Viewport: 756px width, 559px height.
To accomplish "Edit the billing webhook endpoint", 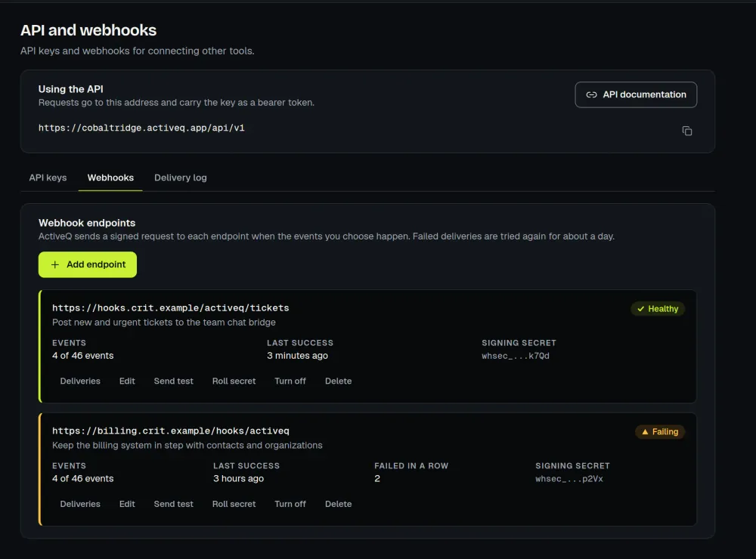I will click(127, 504).
